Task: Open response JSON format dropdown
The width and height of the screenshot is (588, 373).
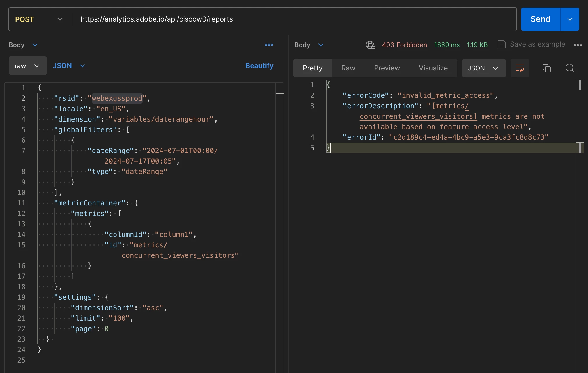Action: (483, 68)
